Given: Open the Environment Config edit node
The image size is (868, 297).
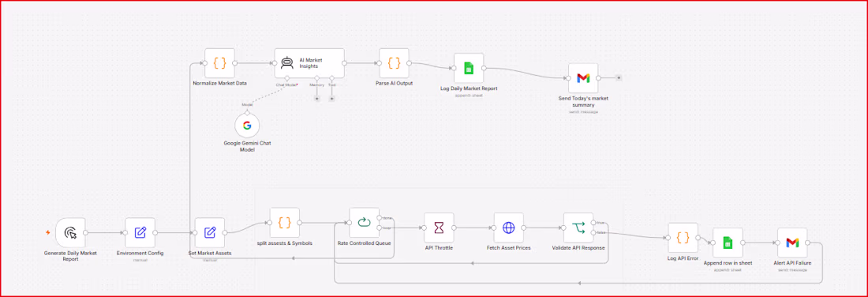Looking at the screenshot, I should (140, 232).
